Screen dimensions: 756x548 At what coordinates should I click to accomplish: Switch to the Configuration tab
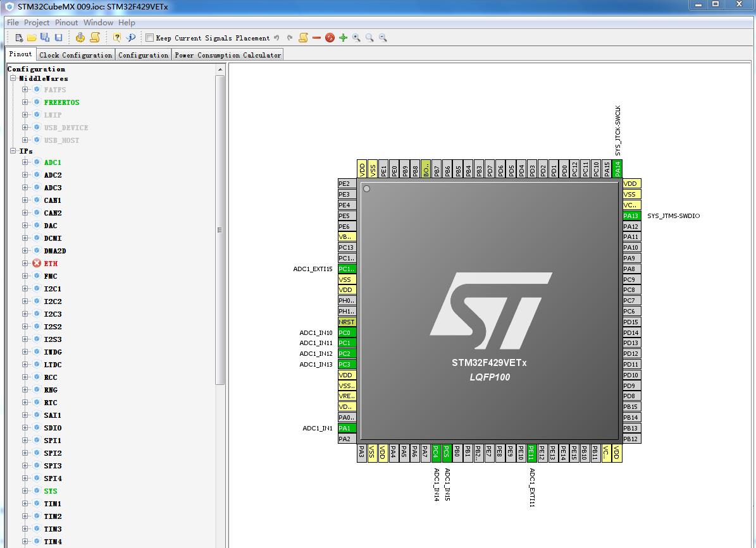point(144,55)
